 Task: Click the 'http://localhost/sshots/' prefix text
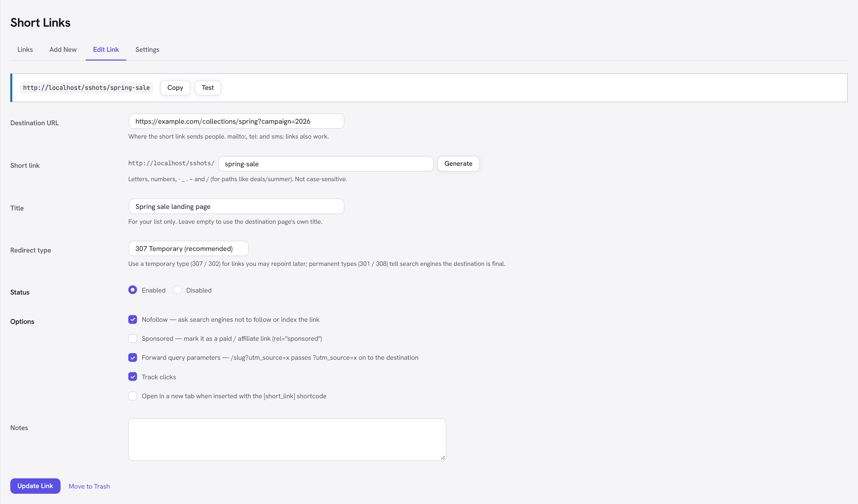[171, 163]
